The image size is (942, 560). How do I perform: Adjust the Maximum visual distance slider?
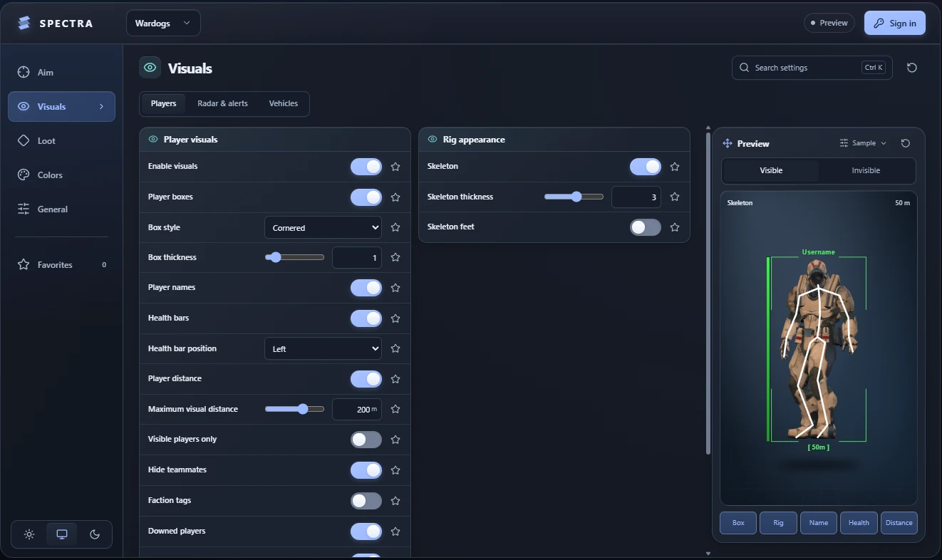(294, 409)
